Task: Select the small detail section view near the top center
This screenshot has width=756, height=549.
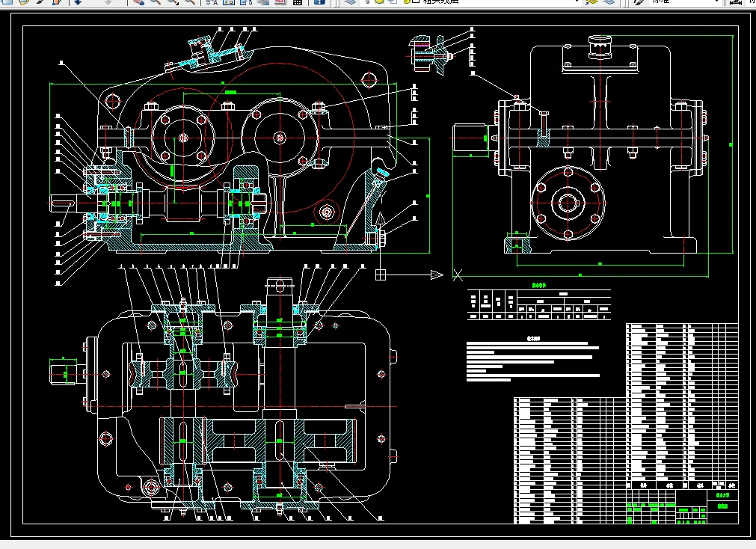Action: (431, 55)
